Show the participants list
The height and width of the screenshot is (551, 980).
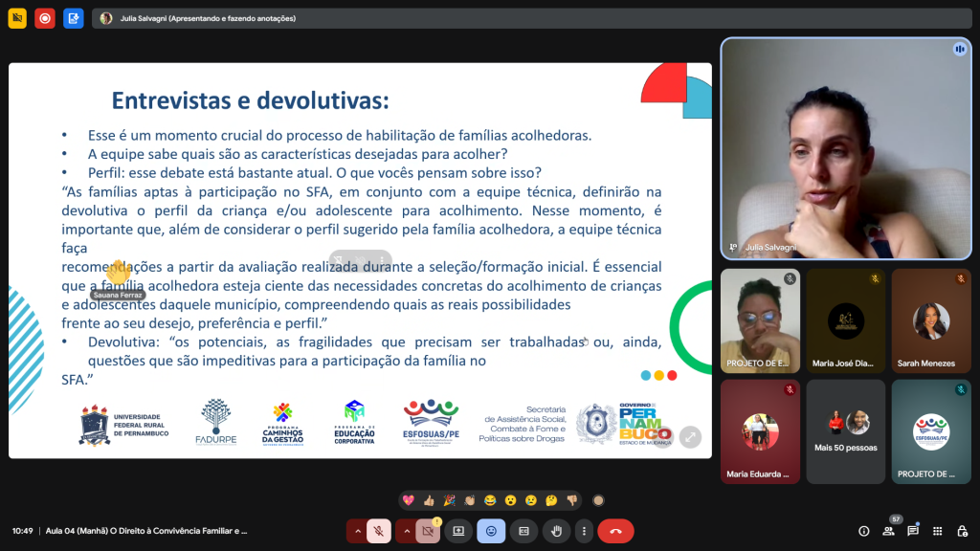(889, 531)
